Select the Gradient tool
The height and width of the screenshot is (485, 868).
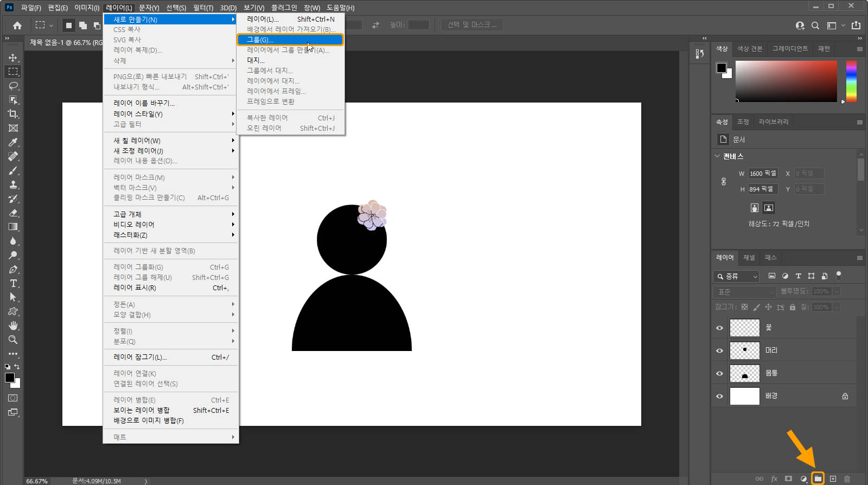(x=13, y=227)
